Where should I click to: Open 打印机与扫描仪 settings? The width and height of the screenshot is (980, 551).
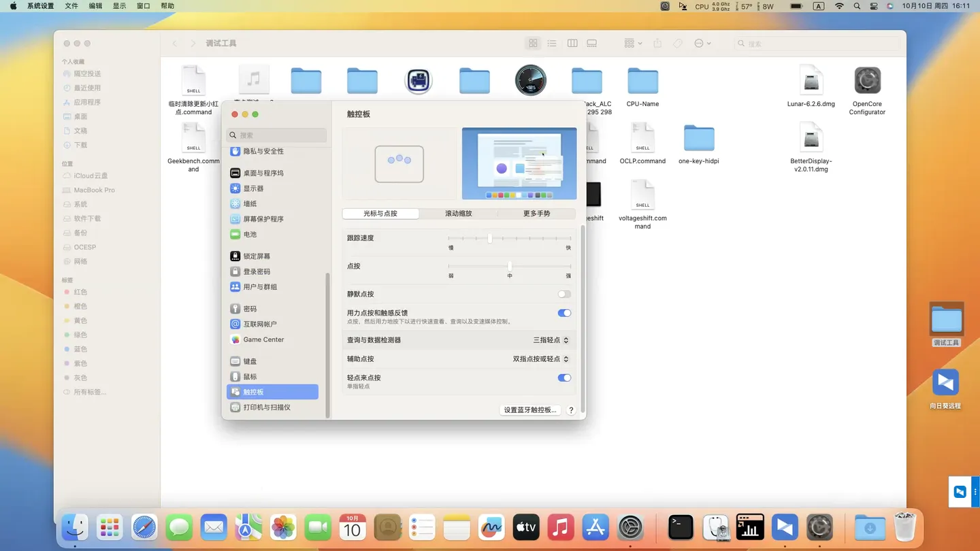click(x=266, y=407)
